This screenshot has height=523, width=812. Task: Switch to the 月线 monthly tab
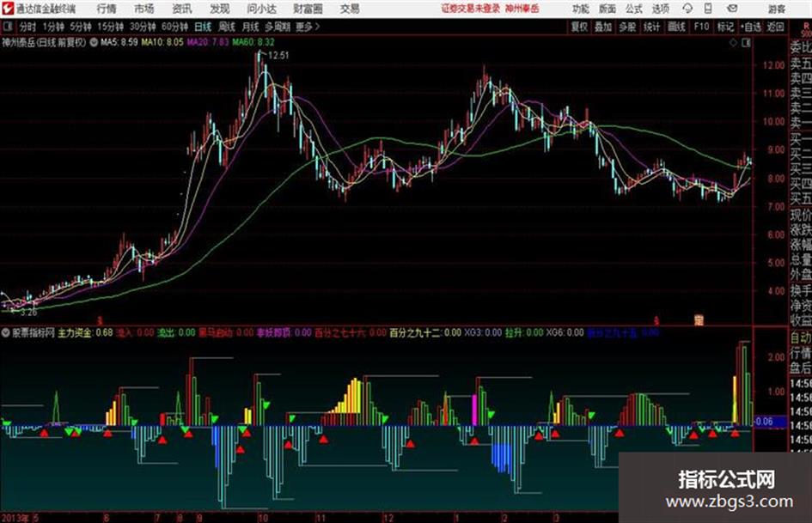point(251,27)
